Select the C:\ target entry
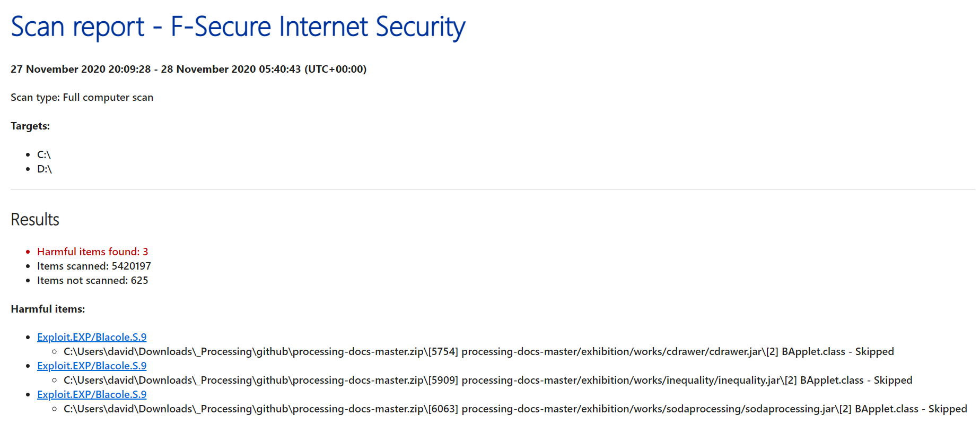Image resolution: width=980 pixels, height=432 pixels. coord(44,154)
